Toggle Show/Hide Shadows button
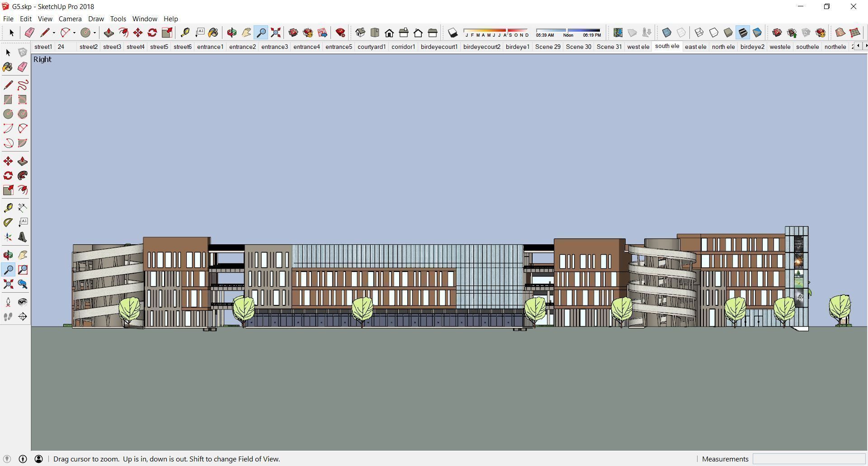Viewport: 868px width, 466px height. point(453,33)
